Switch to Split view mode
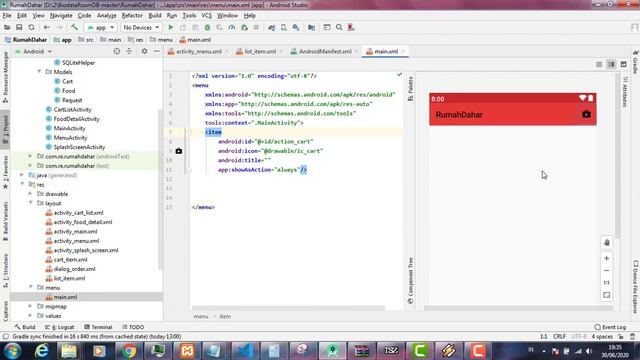Viewport: 640px width, 360px height. pos(611,64)
